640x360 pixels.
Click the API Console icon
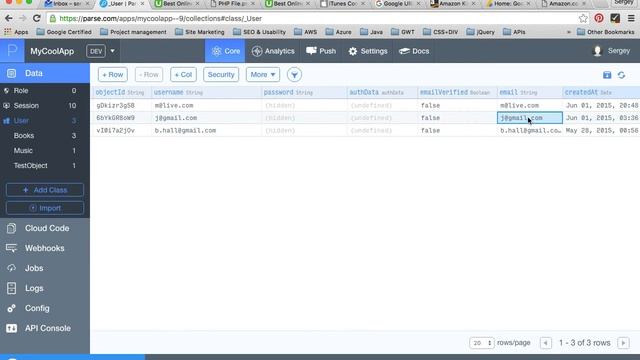click(x=11, y=328)
